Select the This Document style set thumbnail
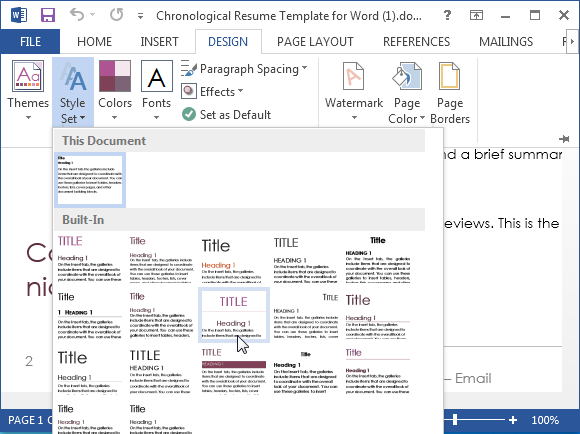 click(90, 179)
